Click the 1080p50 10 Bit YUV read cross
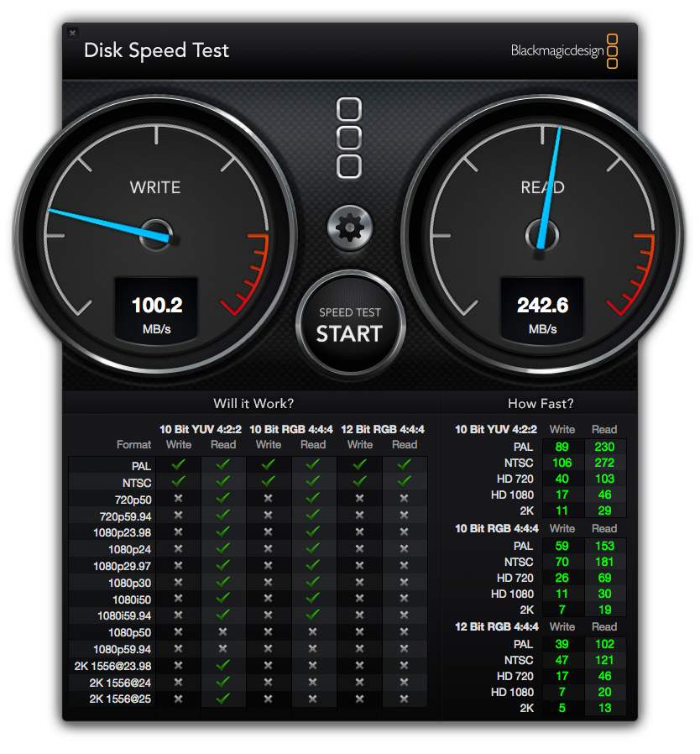 point(222,632)
